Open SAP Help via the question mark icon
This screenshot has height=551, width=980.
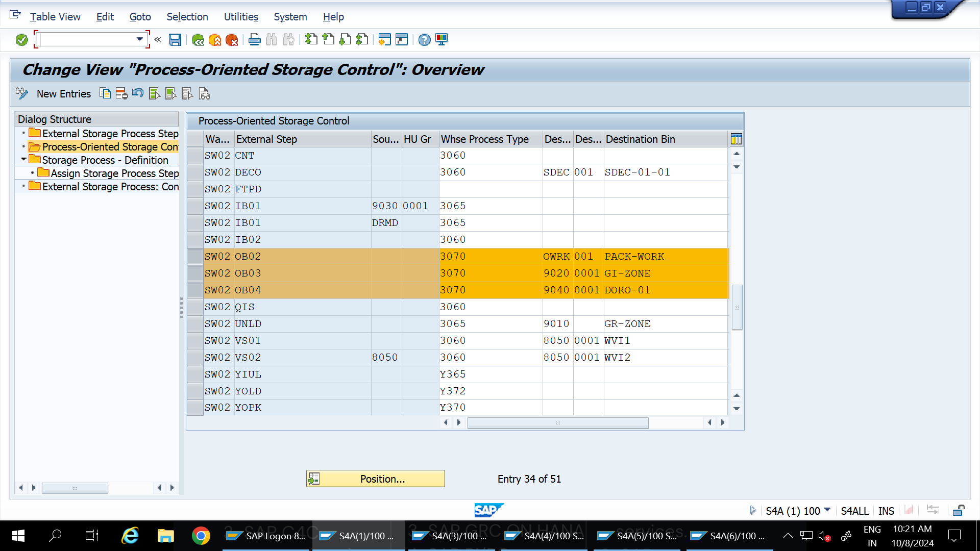tap(424, 40)
